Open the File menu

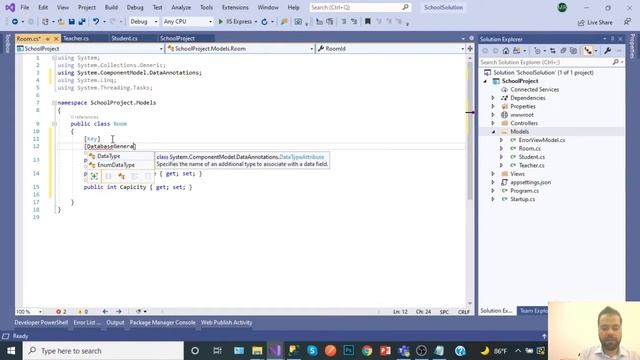click(24, 7)
